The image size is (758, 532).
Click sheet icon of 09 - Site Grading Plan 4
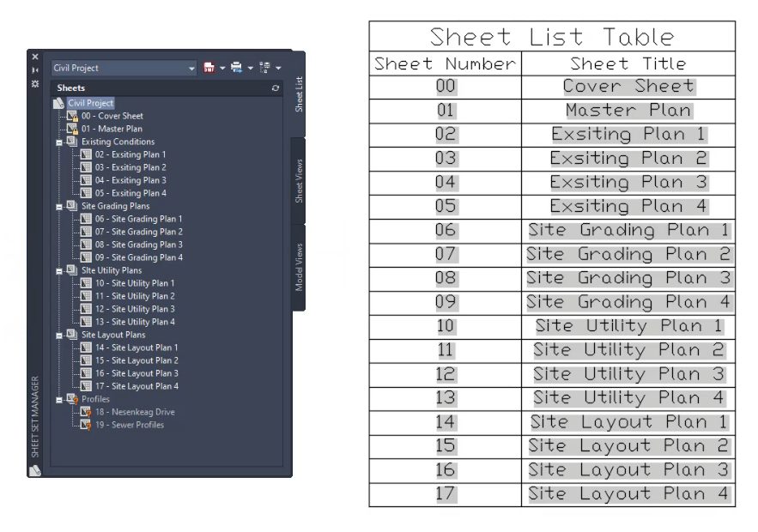click(x=86, y=257)
